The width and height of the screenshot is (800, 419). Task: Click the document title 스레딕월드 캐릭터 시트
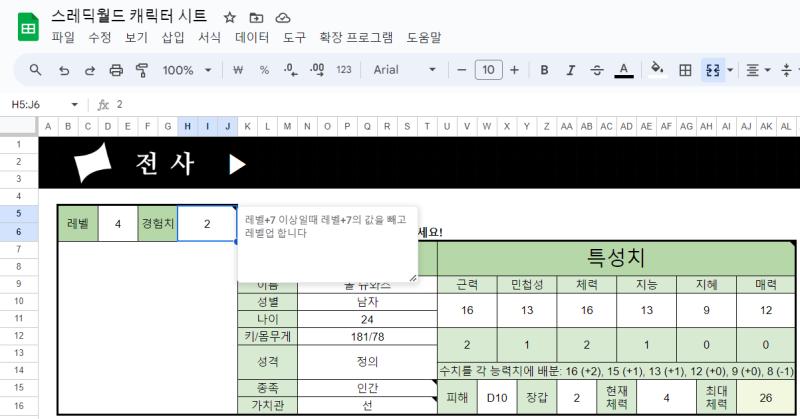point(129,16)
